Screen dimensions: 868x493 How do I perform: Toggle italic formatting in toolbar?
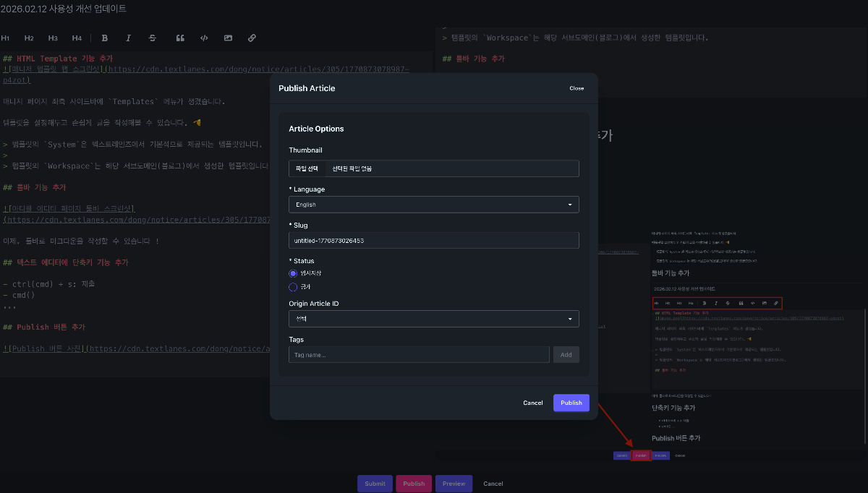129,38
